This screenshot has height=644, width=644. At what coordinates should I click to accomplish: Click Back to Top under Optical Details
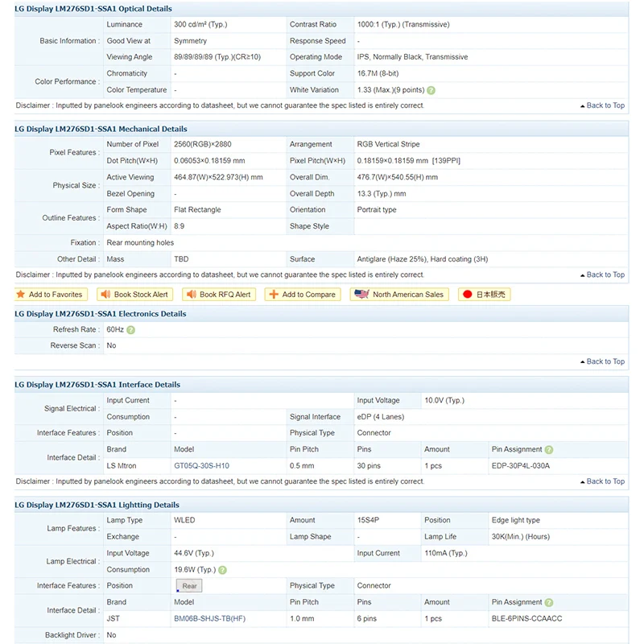click(602, 105)
